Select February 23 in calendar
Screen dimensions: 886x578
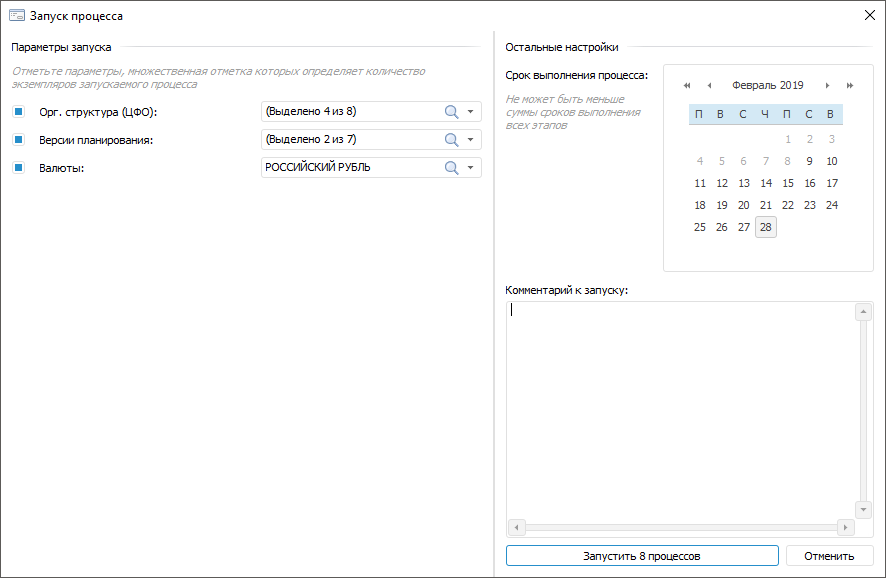tap(810, 206)
